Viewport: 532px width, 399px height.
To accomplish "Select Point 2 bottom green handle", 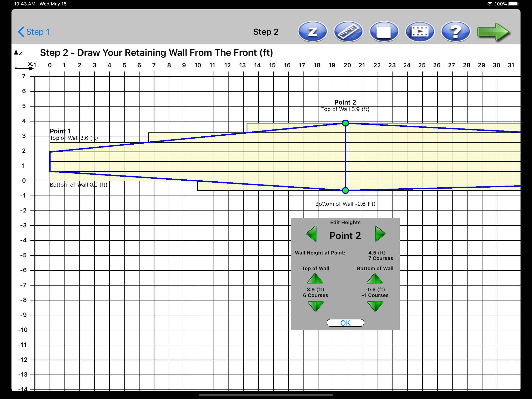I will coord(346,191).
